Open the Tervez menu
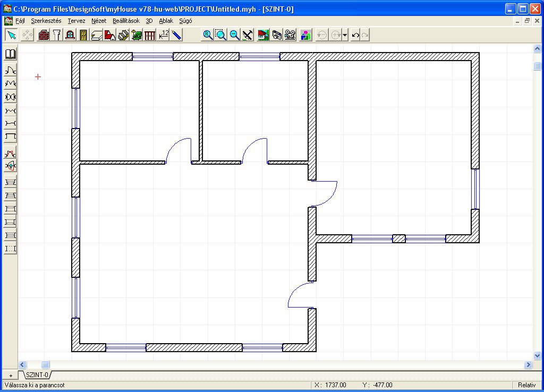This screenshot has height=392, width=544. pyautogui.click(x=76, y=21)
